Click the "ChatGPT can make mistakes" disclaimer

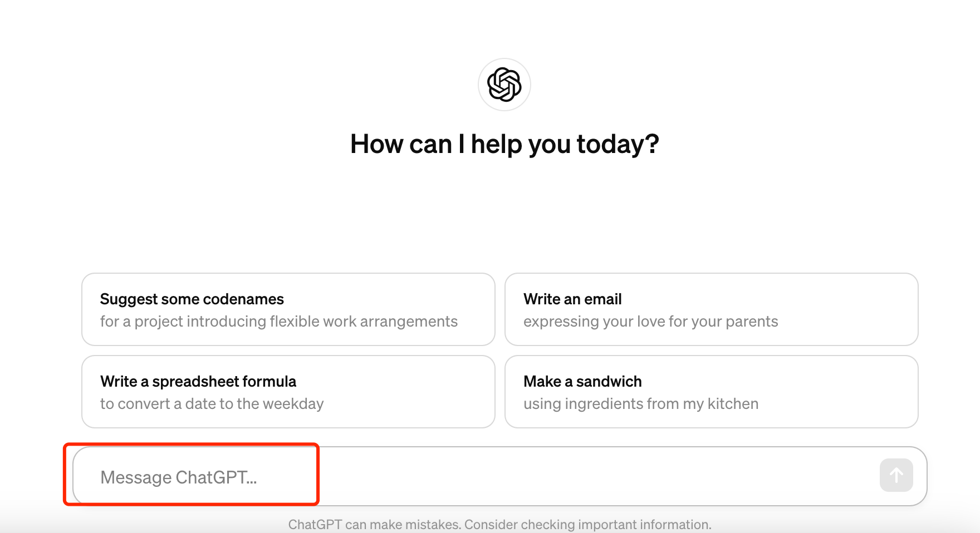374,525
